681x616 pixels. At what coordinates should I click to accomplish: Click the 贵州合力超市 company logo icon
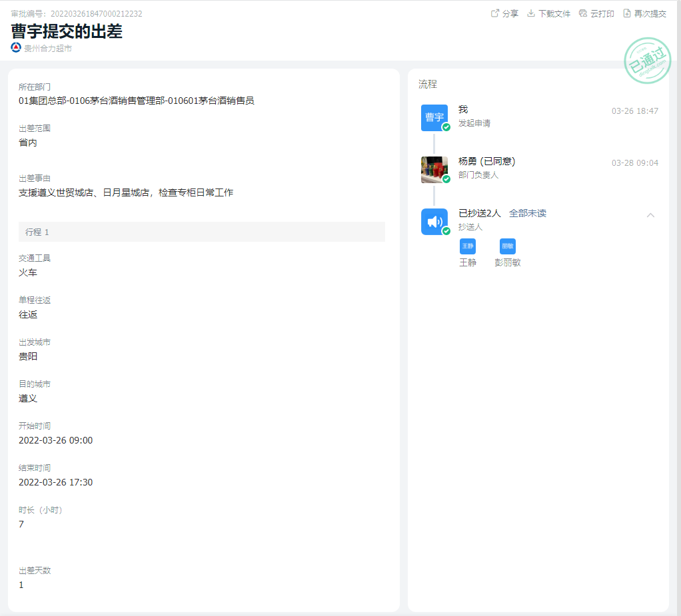pyautogui.click(x=16, y=48)
